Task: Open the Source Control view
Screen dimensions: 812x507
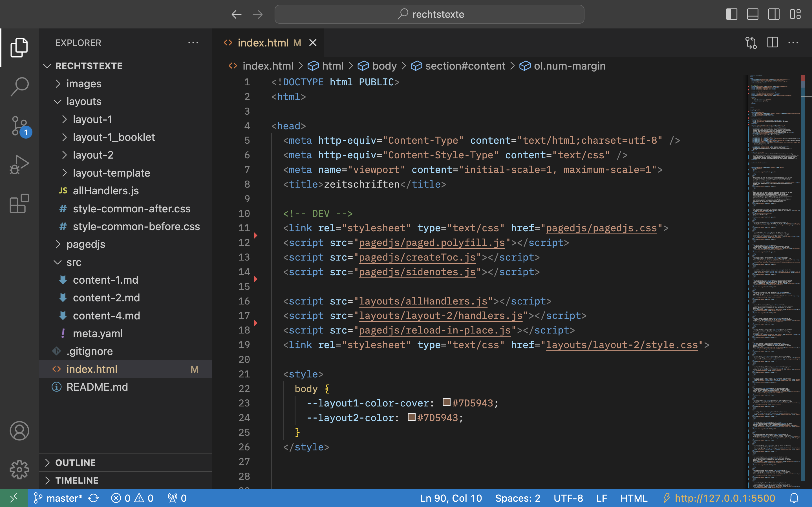Action: pyautogui.click(x=19, y=126)
